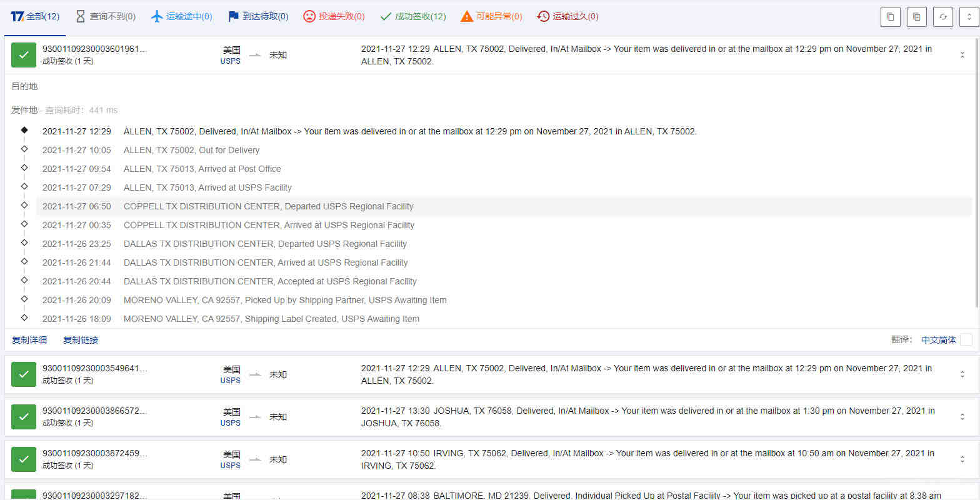Click USPS carrier link for package 93001109230003549641

pos(230,381)
